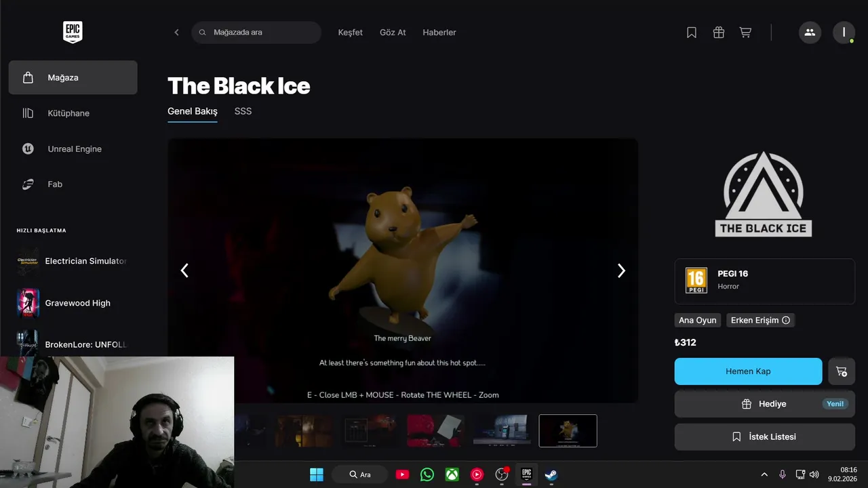Image resolution: width=868 pixels, height=488 pixels.
Task: Select the orange hallway screenshot thumbnail
Action: (x=303, y=431)
